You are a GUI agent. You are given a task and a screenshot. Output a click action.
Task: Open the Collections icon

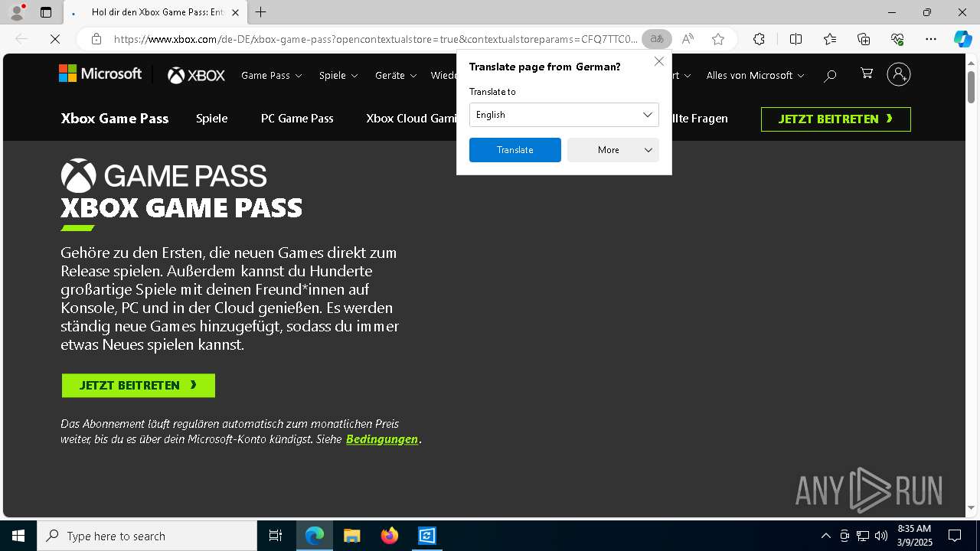[864, 39]
